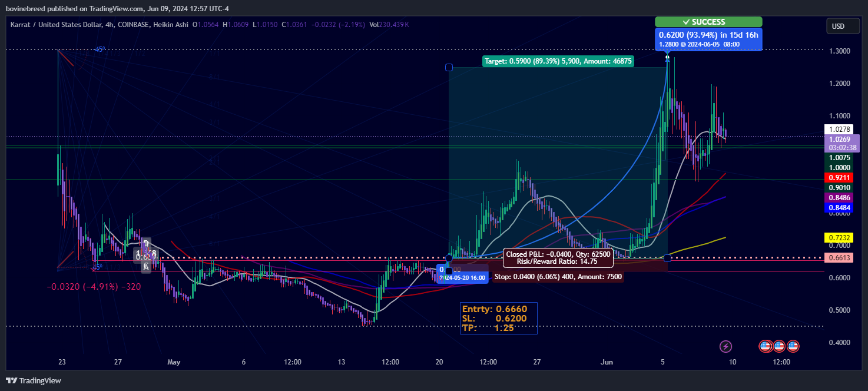Click the -0.0320 (-4.91%) measurement text

pos(94,287)
